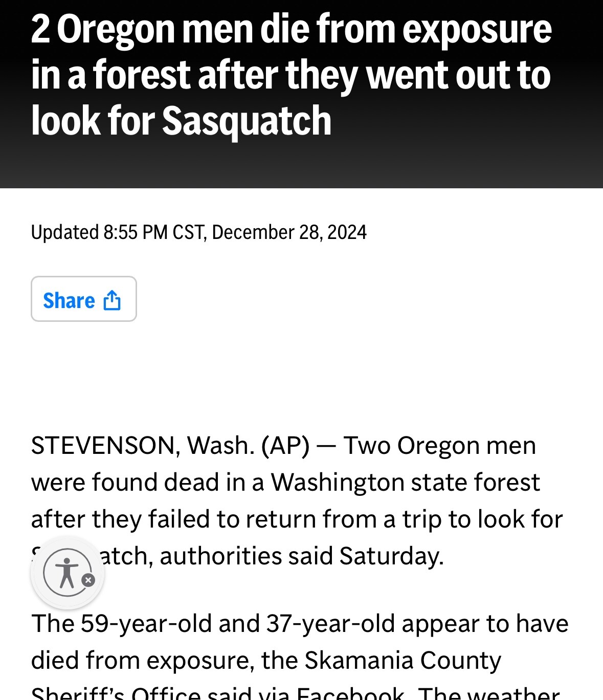This screenshot has height=700, width=603.
Task: Click the Skamania County text
Action: tap(403, 661)
